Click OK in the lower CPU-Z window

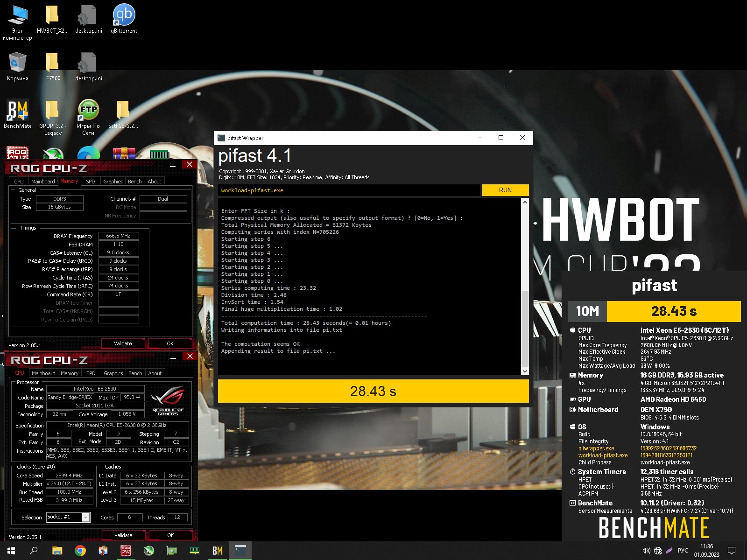tap(170, 535)
